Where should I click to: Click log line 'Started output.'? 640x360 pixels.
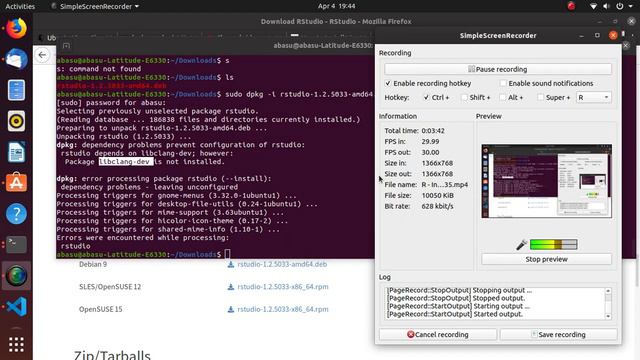click(455, 314)
